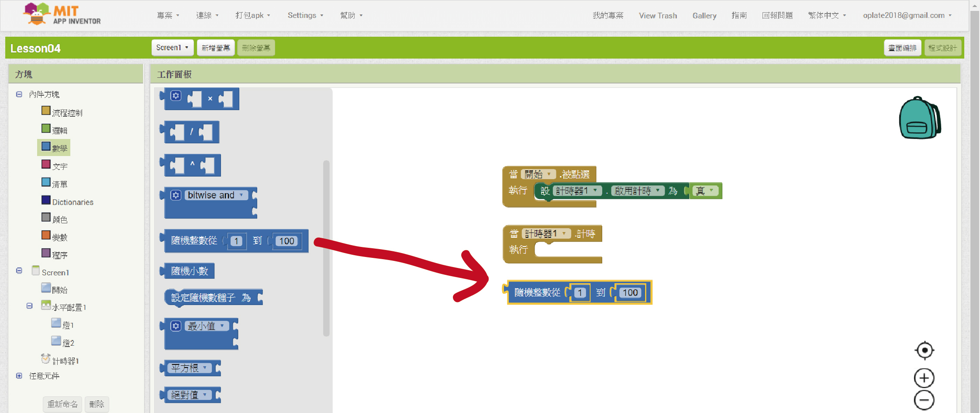Click the block flyout scrollbar
The height and width of the screenshot is (413, 980).
click(326, 249)
